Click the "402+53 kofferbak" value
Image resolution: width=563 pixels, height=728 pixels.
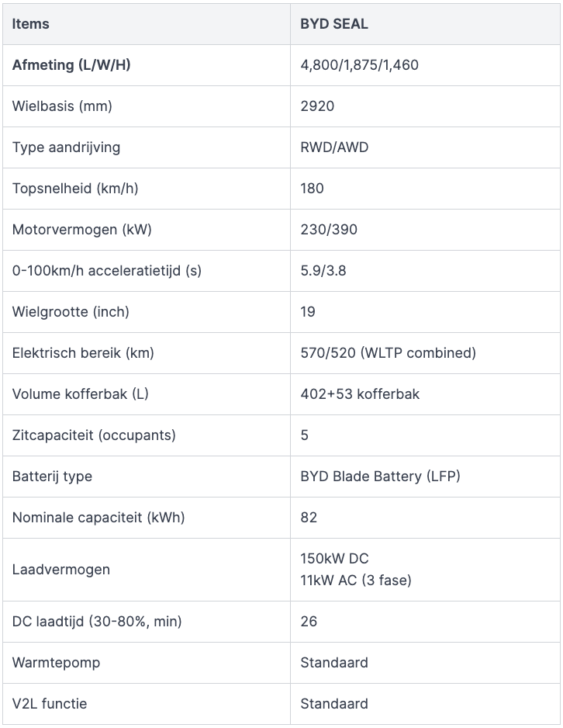click(x=360, y=394)
